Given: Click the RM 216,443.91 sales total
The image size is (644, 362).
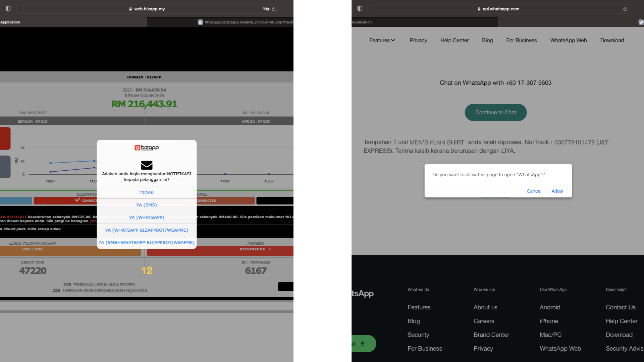Looking at the screenshot, I should click(144, 104).
